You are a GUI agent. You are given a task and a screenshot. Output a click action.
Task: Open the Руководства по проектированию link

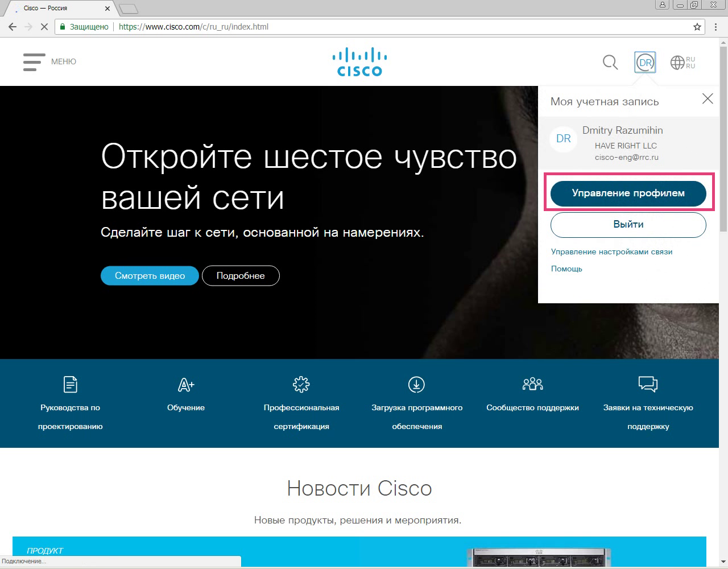71,417
